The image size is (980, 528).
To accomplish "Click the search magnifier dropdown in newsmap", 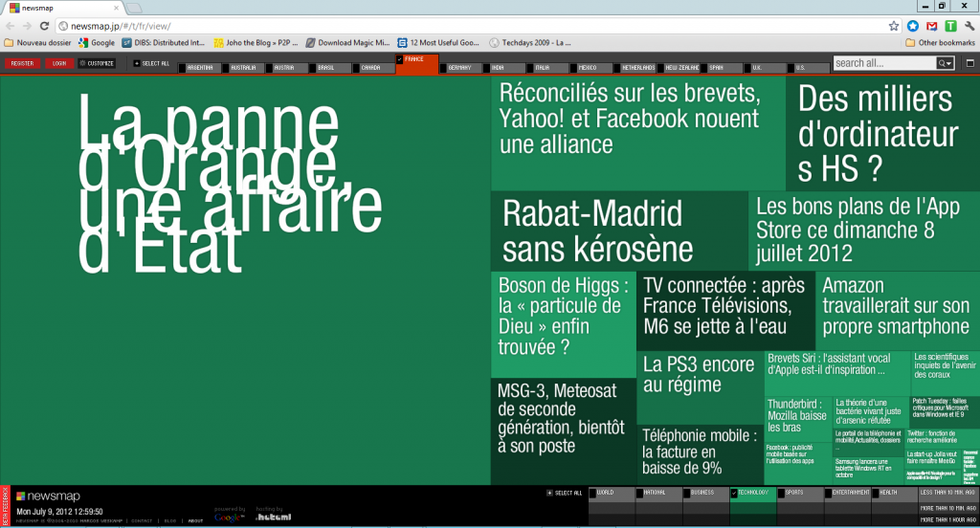I will [x=945, y=63].
